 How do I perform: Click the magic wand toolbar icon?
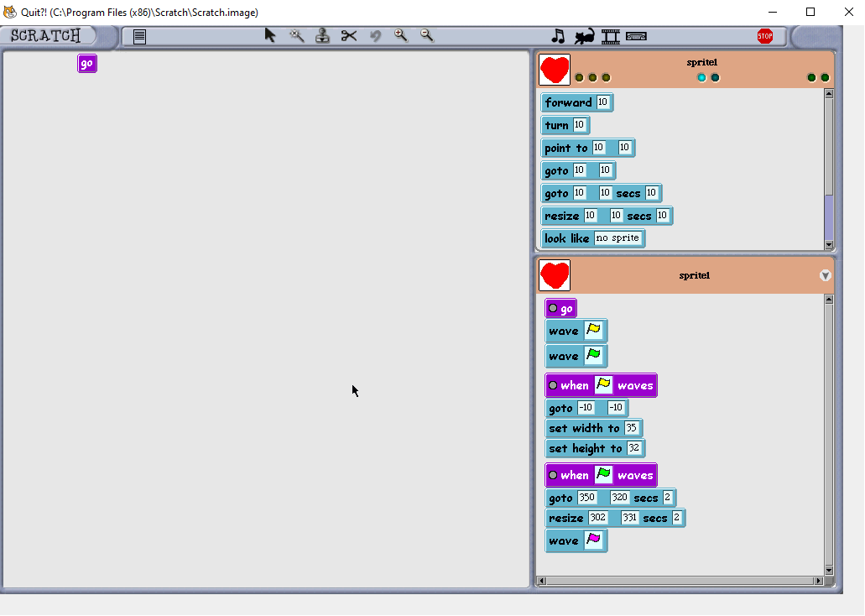click(295, 36)
